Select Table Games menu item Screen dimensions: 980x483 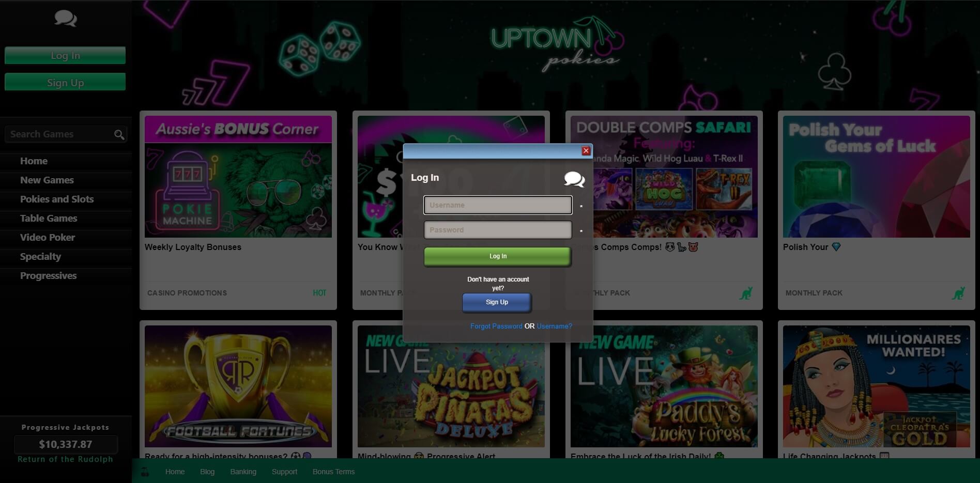click(x=49, y=219)
